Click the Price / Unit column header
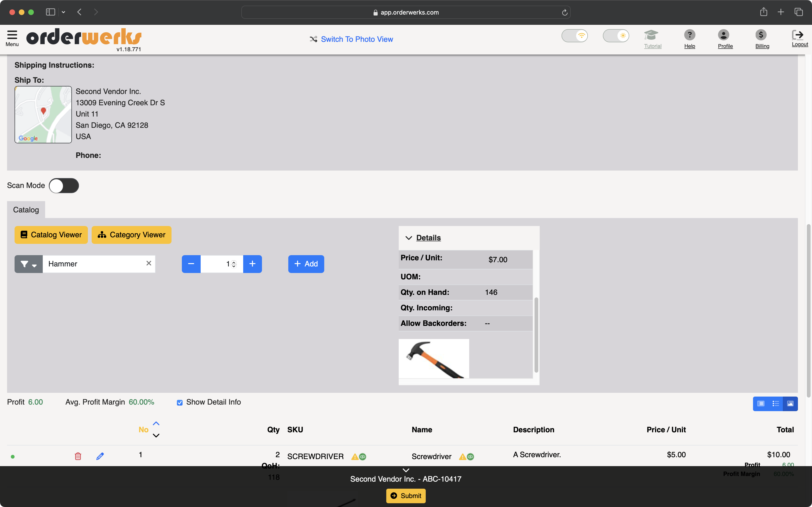Image resolution: width=812 pixels, height=507 pixels. 666,429
